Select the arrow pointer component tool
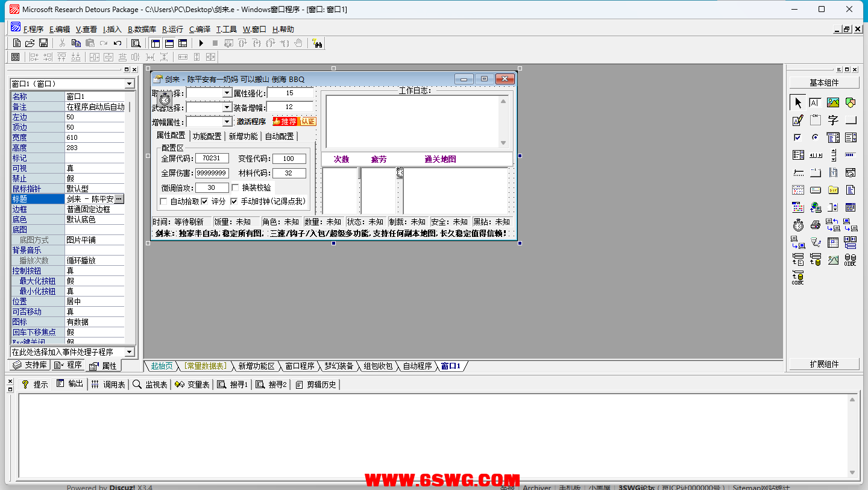The image size is (868, 490). tap(798, 102)
